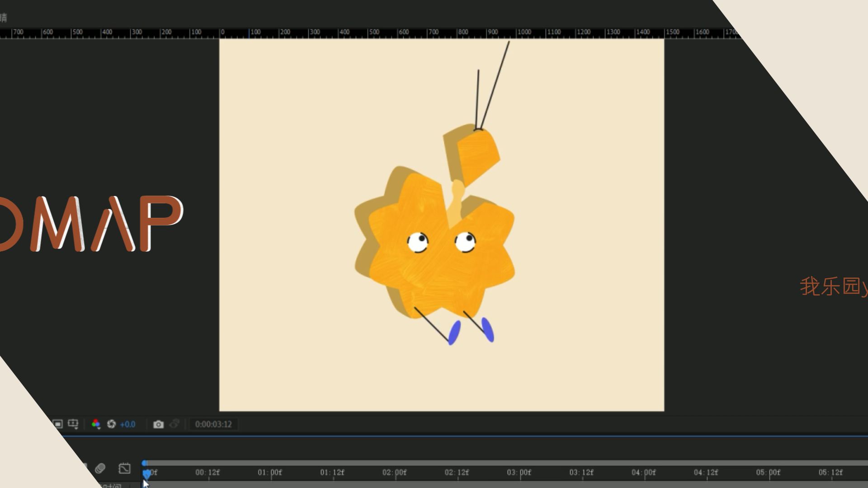The width and height of the screenshot is (868, 488).
Task: Open the region of interest grid options
Action: coord(73,424)
